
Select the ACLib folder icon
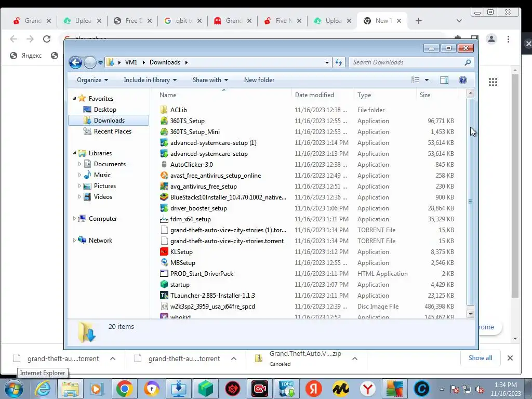point(164,110)
